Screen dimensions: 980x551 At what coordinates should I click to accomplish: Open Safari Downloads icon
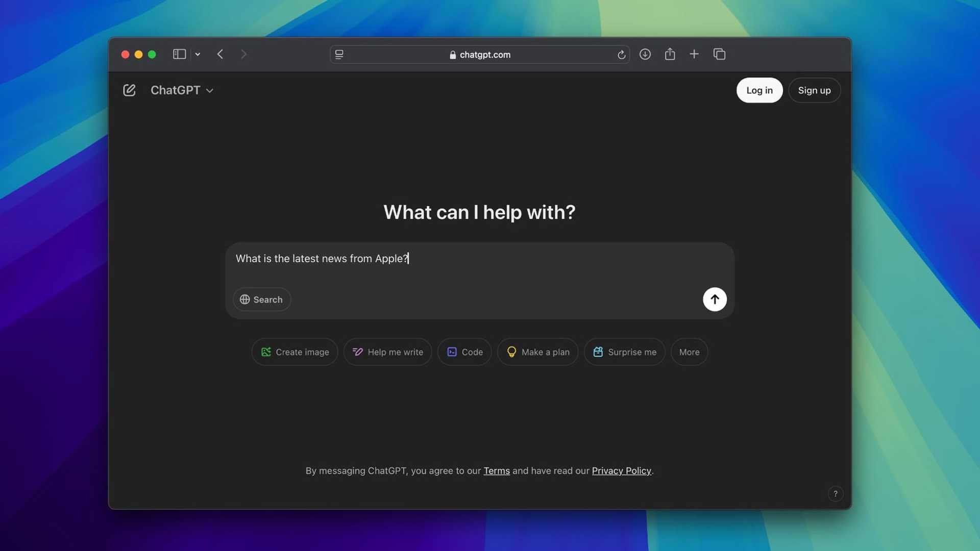point(645,54)
